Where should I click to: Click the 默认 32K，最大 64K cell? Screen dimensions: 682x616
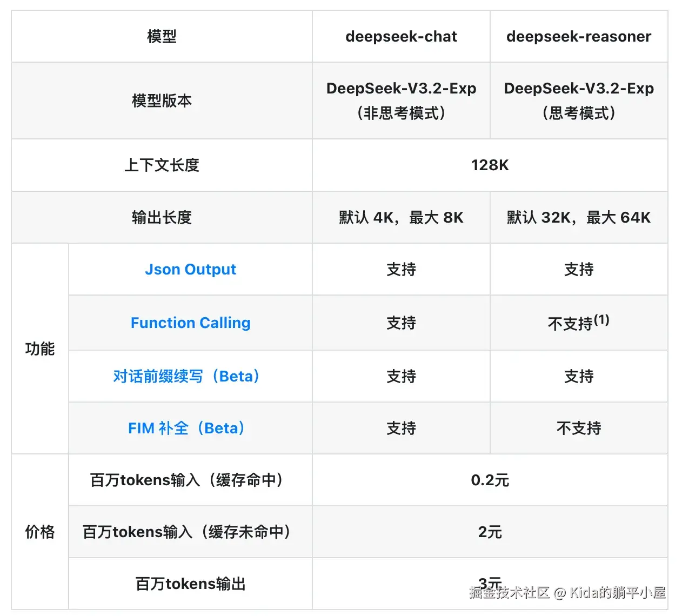click(579, 217)
